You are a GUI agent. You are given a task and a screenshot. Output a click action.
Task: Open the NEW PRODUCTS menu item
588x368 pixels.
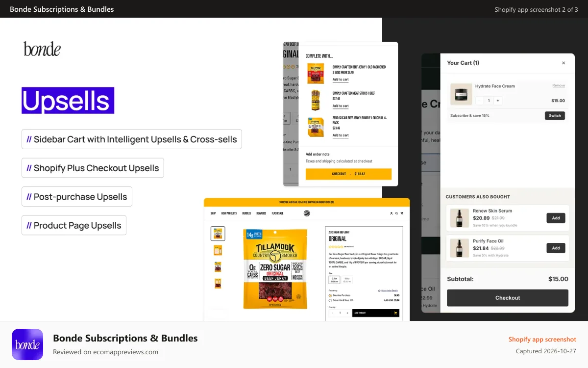tap(229, 213)
